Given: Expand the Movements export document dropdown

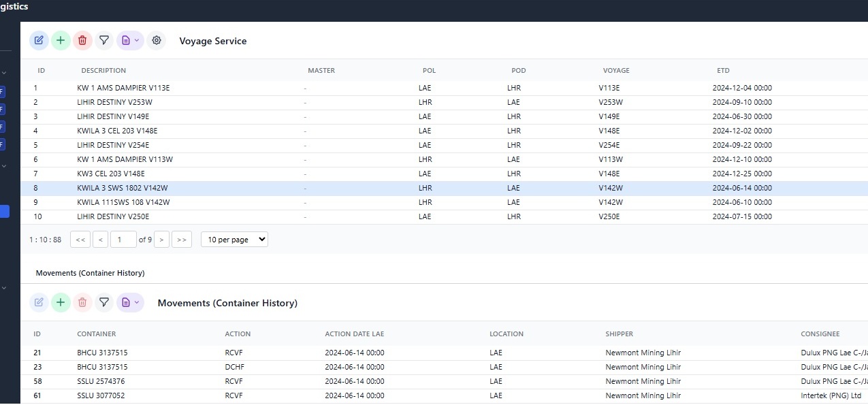Looking at the screenshot, I should coord(130,303).
